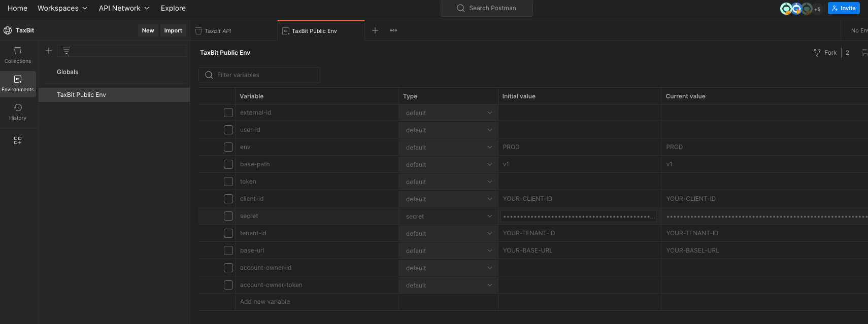Open type dropdown for base-url variable
The height and width of the screenshot is (324, 868).
(448, 251)
